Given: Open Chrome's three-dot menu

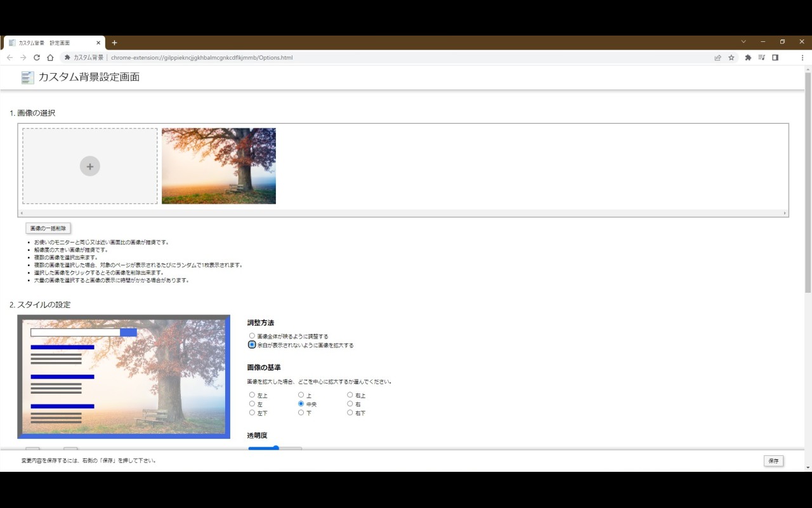Looking at the screenshot, I should 802,57.
